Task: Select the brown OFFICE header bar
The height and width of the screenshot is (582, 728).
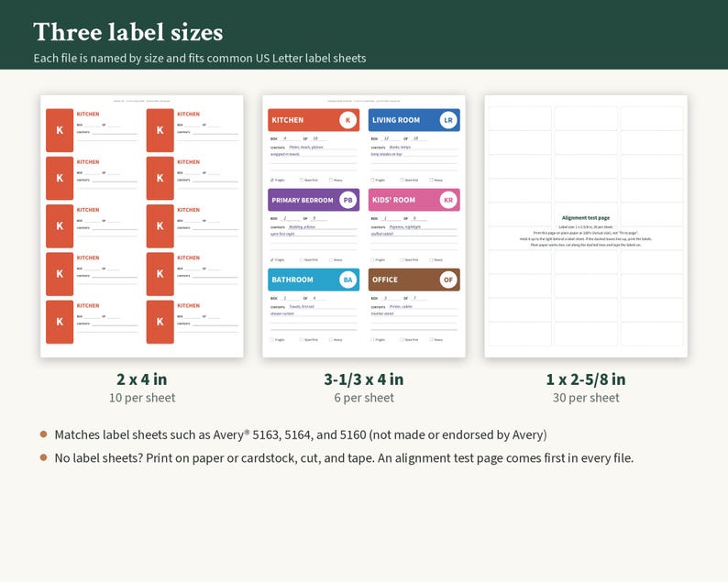Action: click(414, 280)
